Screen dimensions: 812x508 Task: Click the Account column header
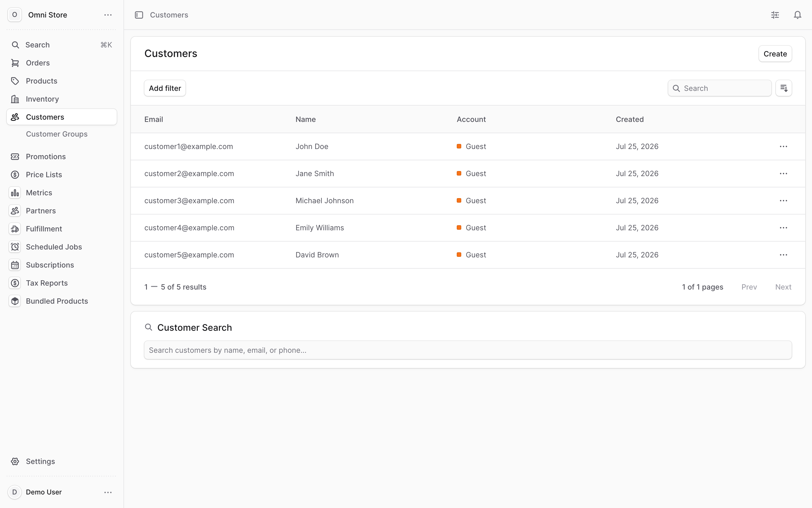pyautogui.click(x=471, y=119)
